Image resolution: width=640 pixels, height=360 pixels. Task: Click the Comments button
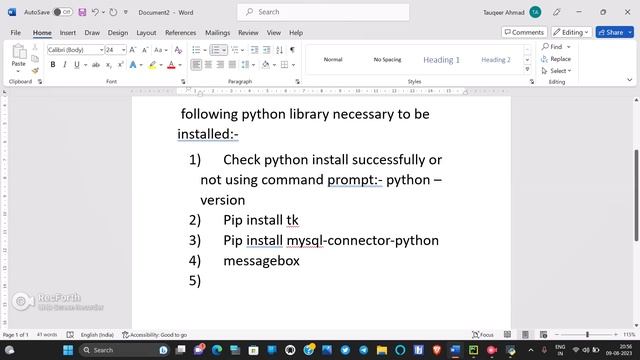coord(524,32)
